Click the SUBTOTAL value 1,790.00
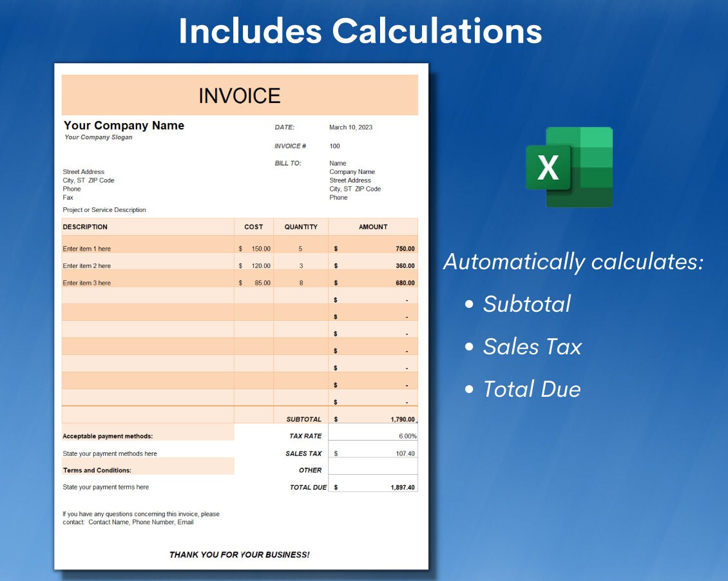 (399, 419)
